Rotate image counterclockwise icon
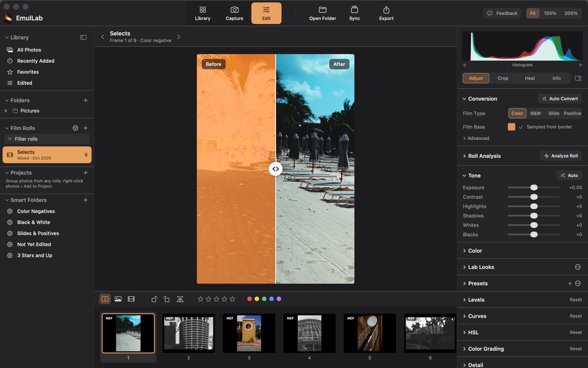 click(167, 299)
